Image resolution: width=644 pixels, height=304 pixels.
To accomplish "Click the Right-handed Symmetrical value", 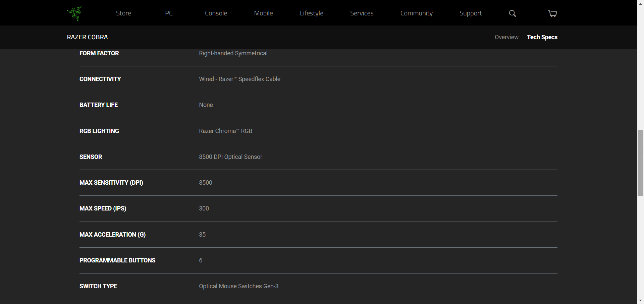I will tap(233, 53).
